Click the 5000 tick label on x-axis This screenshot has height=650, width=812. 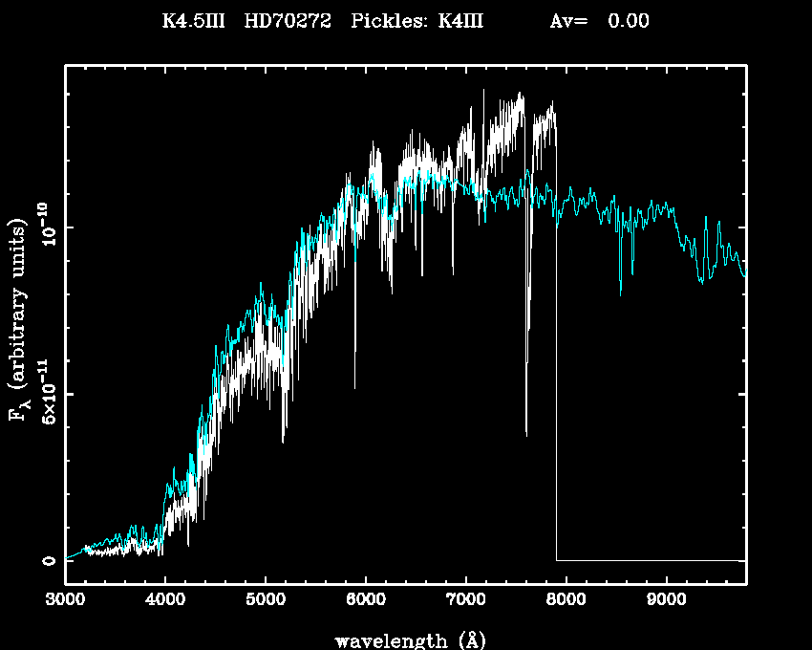[266, 600]
